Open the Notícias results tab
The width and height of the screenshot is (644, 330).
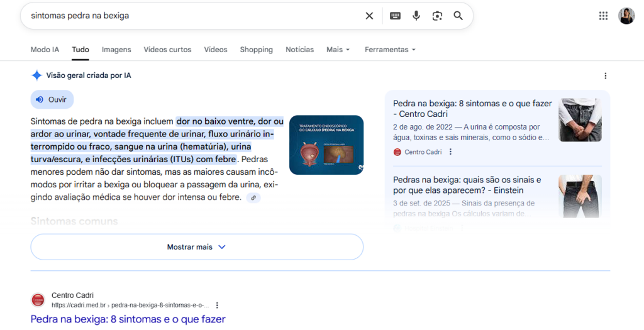[299, 50]
